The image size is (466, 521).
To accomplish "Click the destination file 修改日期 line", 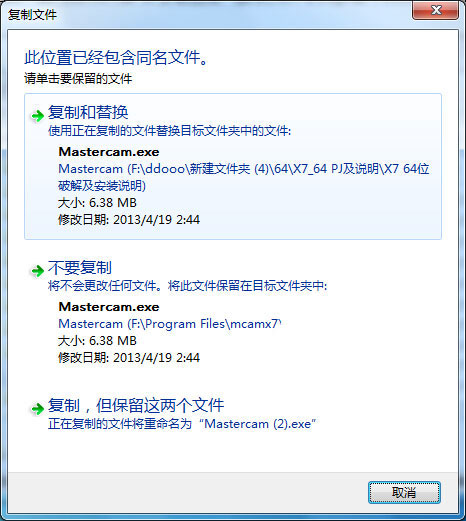I will click(x=129, y=358).
